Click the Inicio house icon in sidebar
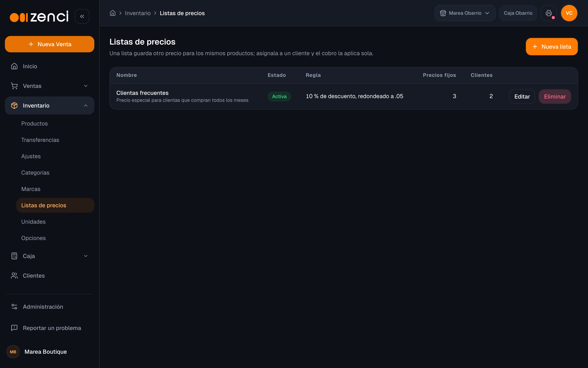 point(14,66)
